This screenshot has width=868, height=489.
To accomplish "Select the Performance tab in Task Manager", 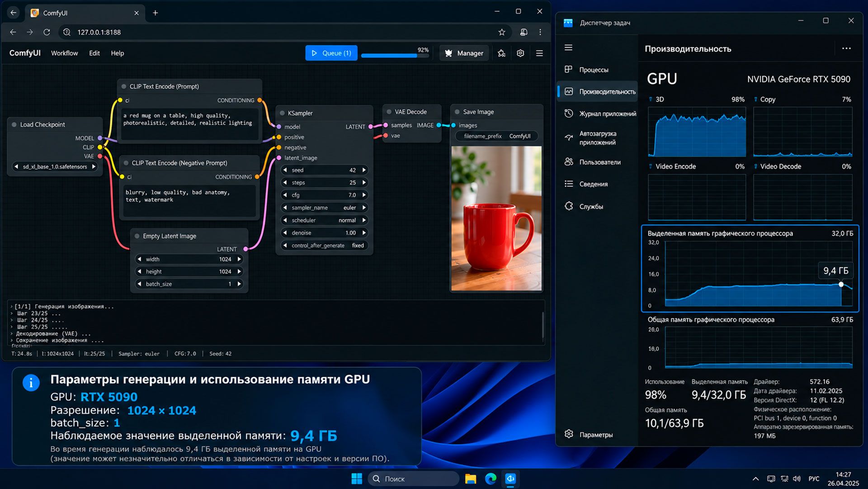I will pyautogui.click(x=598, y=92).
